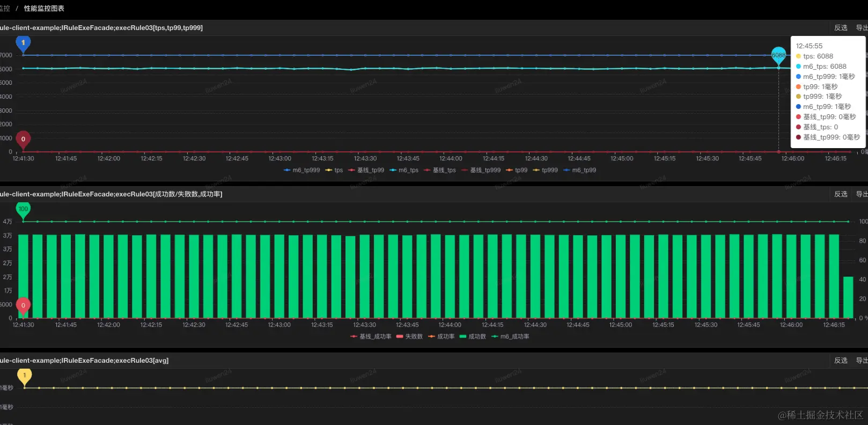Toggle the m6_tp999 legend series
The height and width of the screenshot is (425, 868).
[x=301, y=170]
